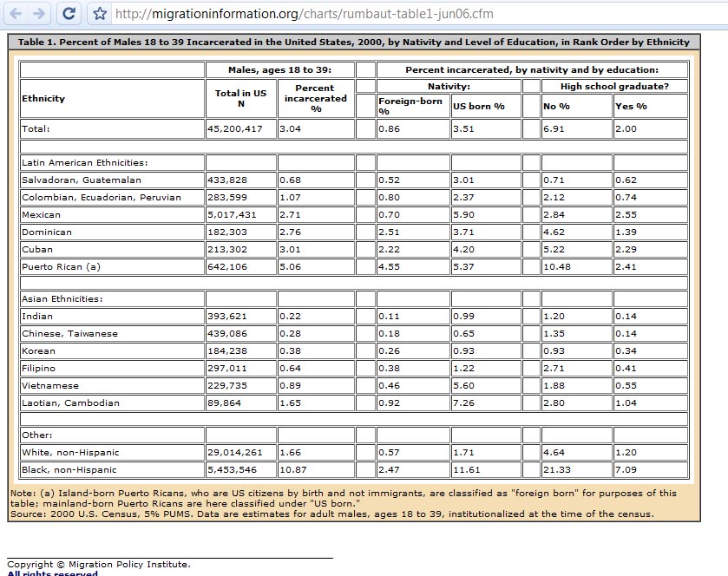Select the Mexican population cell 5,017,431

(232, 215)
